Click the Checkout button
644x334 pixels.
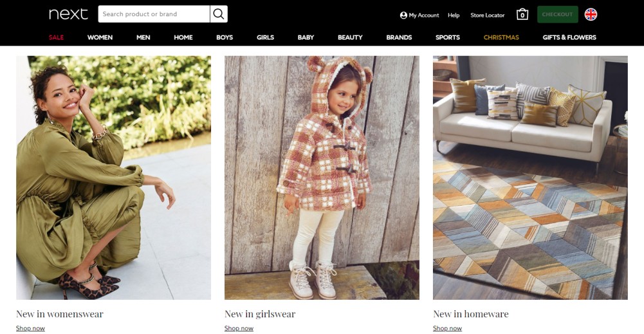pos(557,14)
